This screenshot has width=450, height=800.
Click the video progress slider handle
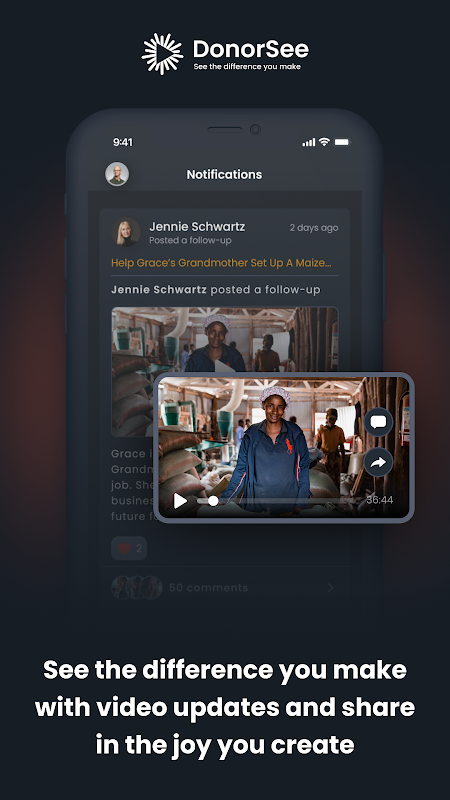213,501
